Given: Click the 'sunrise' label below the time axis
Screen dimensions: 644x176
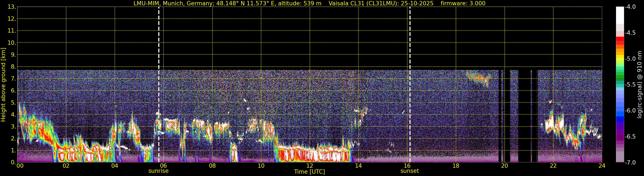Looking at the screenshot, I should click(158, 171).
